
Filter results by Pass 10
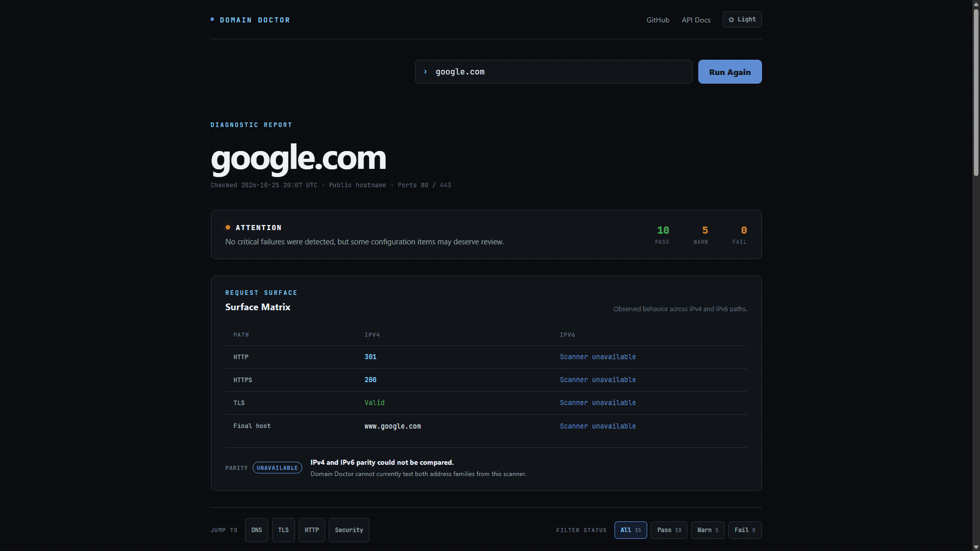click(x=669, y=530)
